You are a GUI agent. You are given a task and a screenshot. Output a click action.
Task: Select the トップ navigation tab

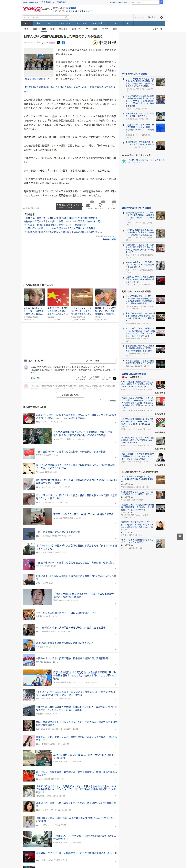27,24
